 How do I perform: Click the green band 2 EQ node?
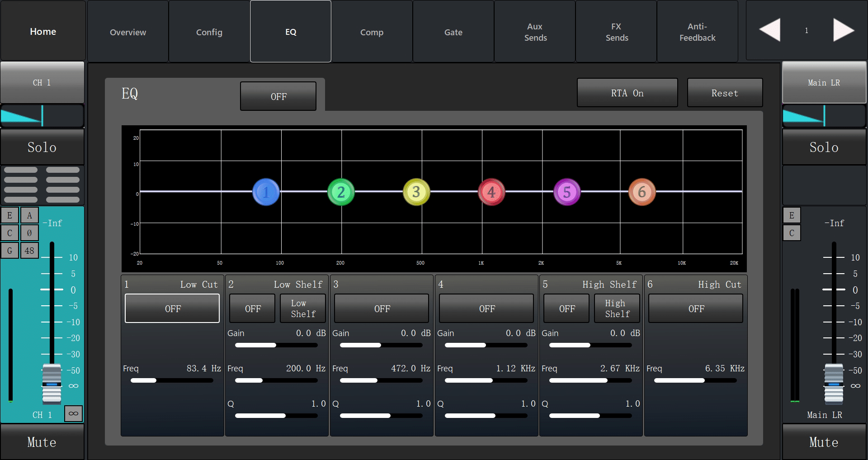coord(341,192)
